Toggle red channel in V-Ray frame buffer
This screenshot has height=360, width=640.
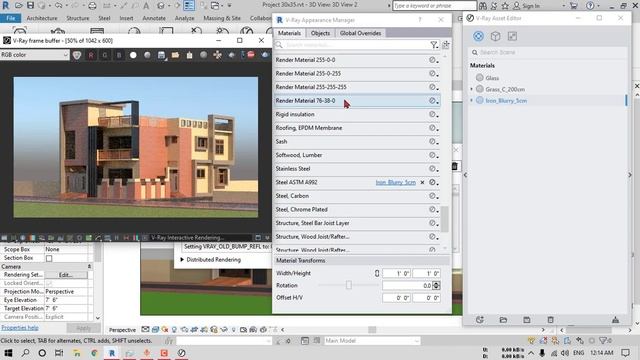pyautogui.click(x=91, y=55)
